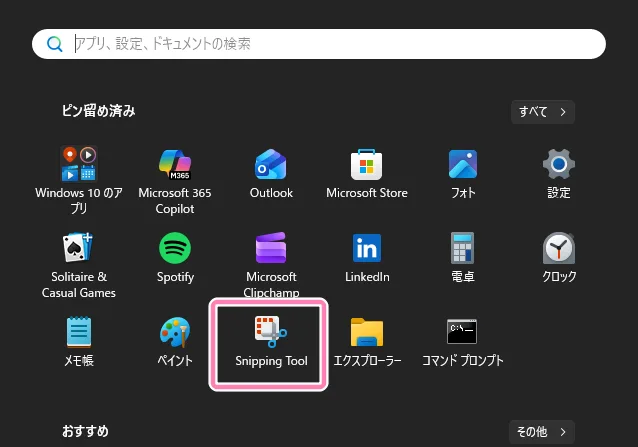Open the Windows 10 のアプリ folder icon
638x447 pixels.
tap(79, 164)
